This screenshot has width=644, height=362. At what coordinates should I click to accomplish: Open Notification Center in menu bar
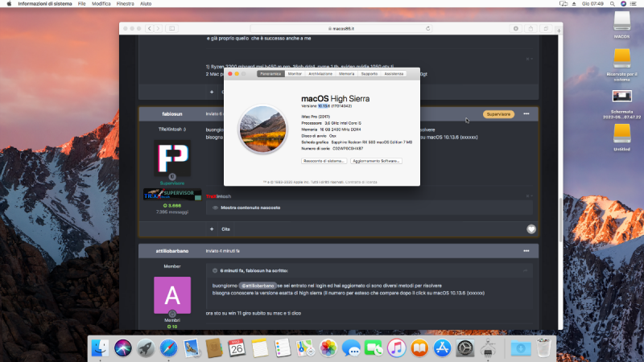pos(634,4)
